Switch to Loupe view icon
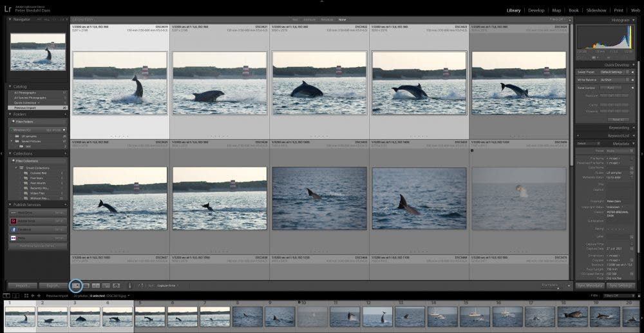The height and width of the screenshot is (333, 644). coord(86,285)
